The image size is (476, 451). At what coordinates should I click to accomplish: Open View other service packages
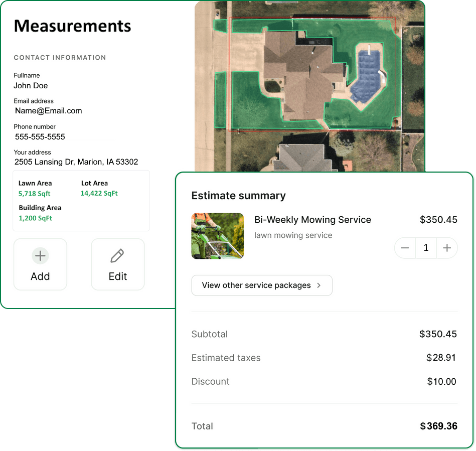261,285
